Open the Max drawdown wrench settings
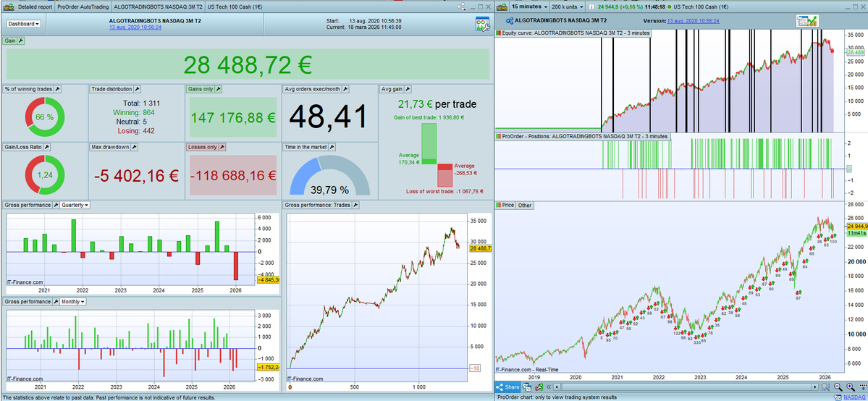This screenshot has width=868, height=401. pos(135,147)
